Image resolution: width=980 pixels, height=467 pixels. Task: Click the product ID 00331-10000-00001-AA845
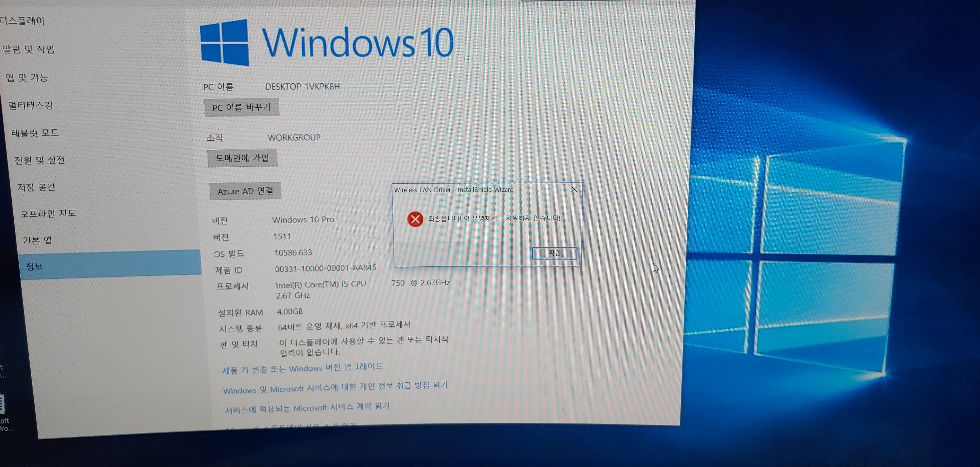pos(326,268)
